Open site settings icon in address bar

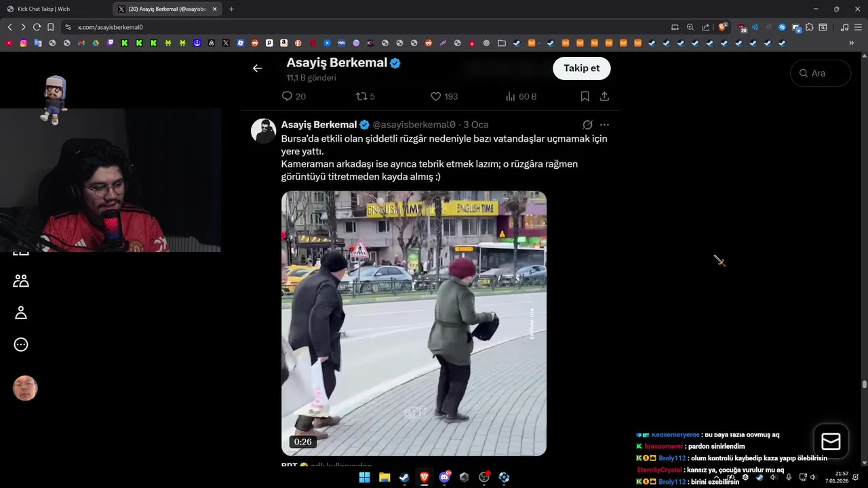(68, 27)
